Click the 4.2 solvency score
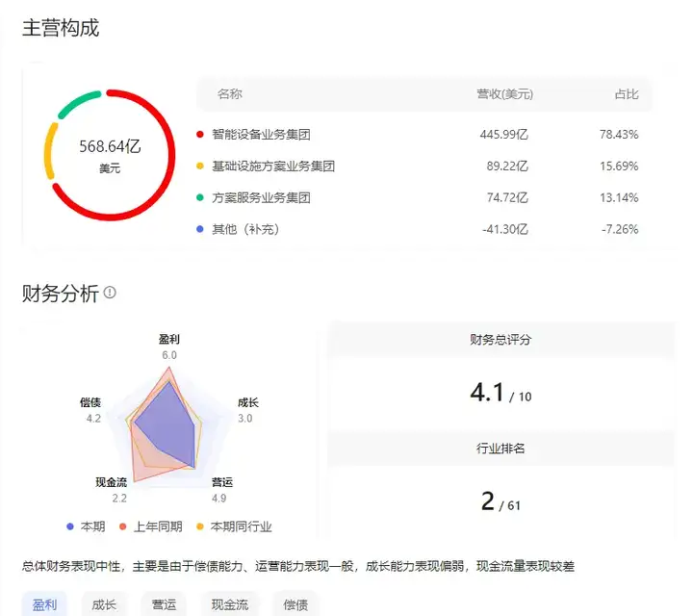 (93, 419)
